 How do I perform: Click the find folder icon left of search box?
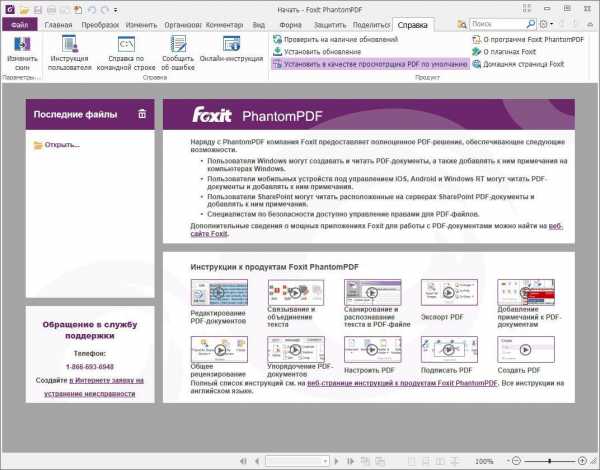(462, 24)
